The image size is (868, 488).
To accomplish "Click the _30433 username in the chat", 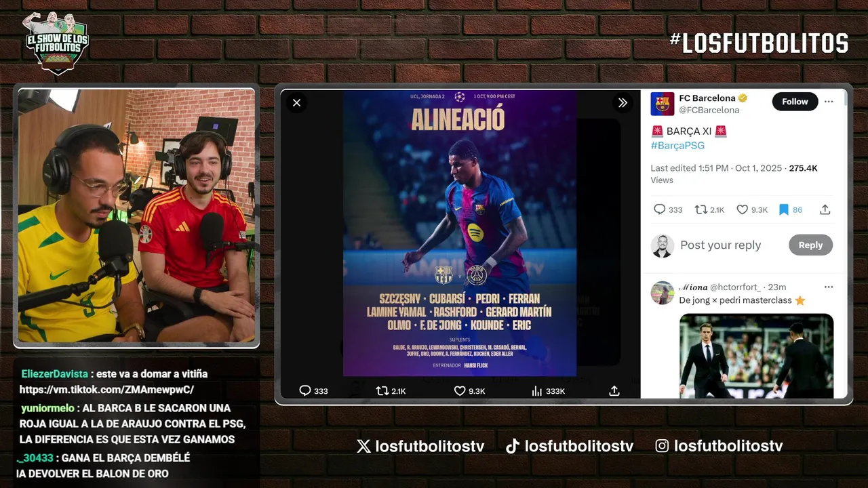I will (36, 457).
